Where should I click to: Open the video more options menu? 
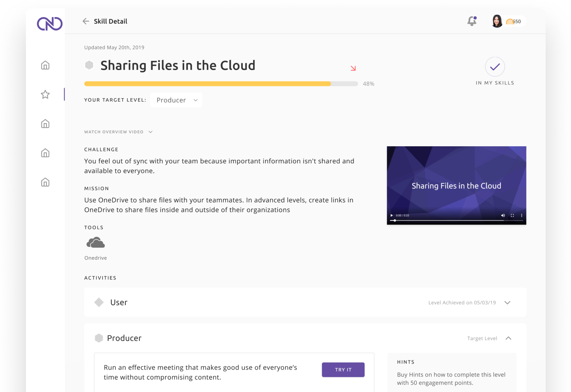521,215
